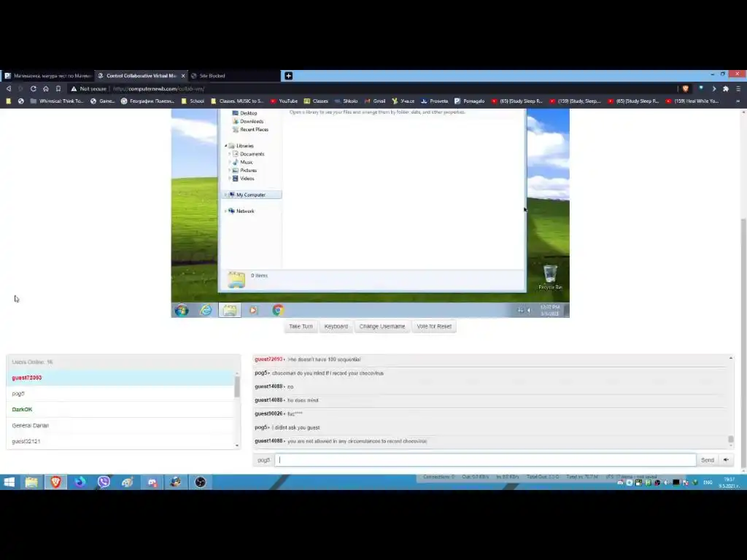Open the School bookmarks folder
The image size is (747, 560).
click(x=193, y=101)
